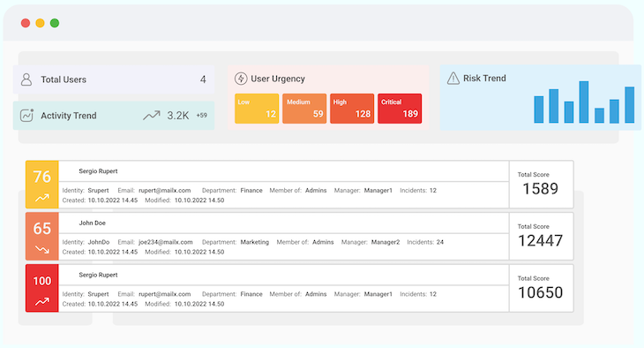Click the Activity Trend chart icon
This screenshot has height=348, width=644.
[x=26, y=116]
